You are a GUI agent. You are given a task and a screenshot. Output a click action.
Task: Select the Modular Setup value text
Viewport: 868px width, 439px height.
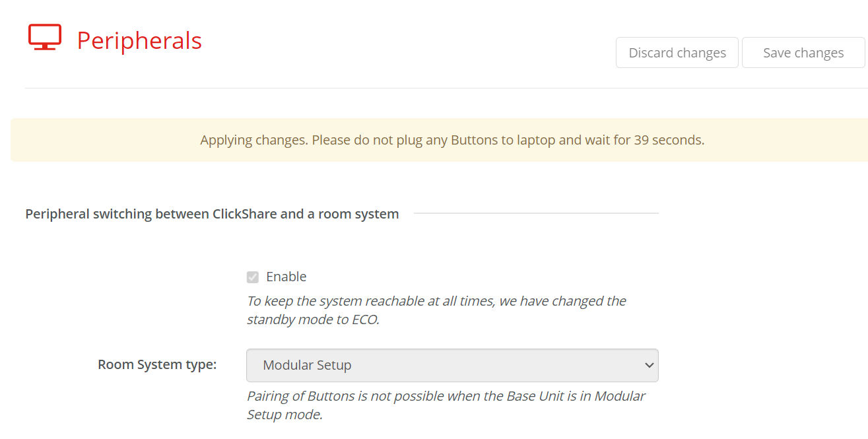coord(307,365)
